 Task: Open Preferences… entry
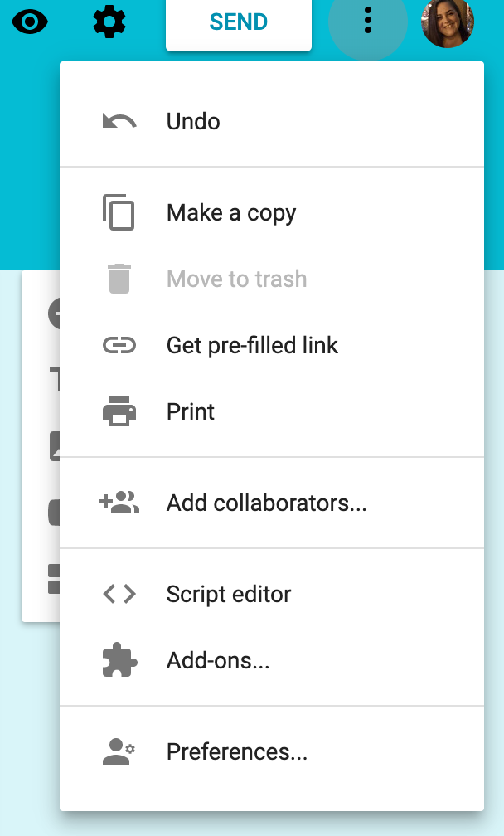[x=272, y=751]
